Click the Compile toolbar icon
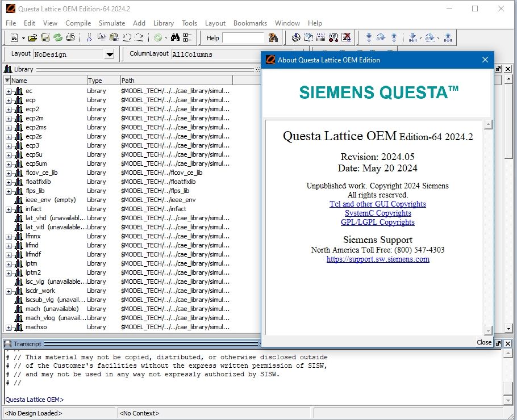517x420 pixels. (x=296, y=37)
